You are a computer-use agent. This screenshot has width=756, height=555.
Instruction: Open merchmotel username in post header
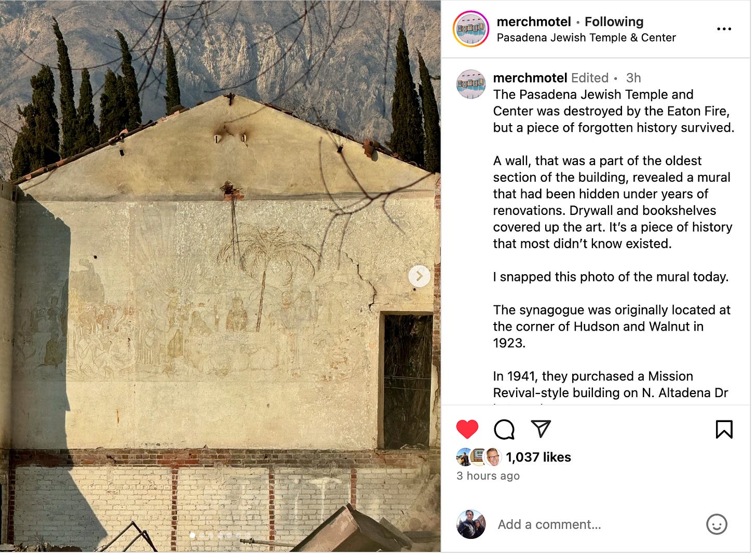click(x=534, y=21)
